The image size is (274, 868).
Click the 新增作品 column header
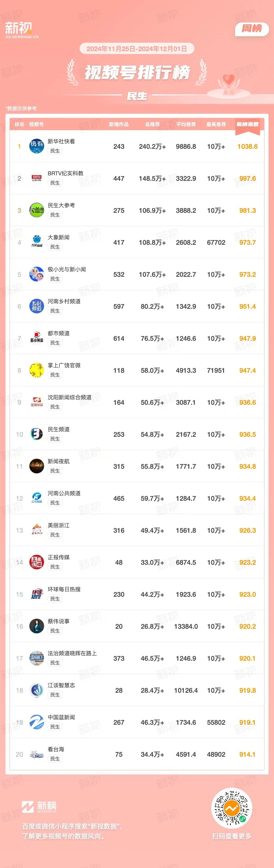pyautogui.click(x=119, y=124)
